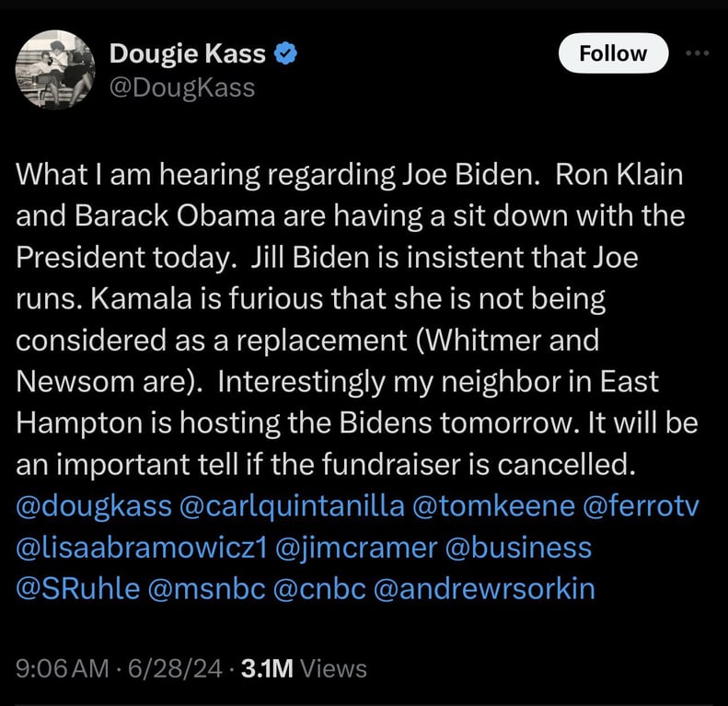
Task: View the 3.1M Views count
Action: (x=304, y=669)
